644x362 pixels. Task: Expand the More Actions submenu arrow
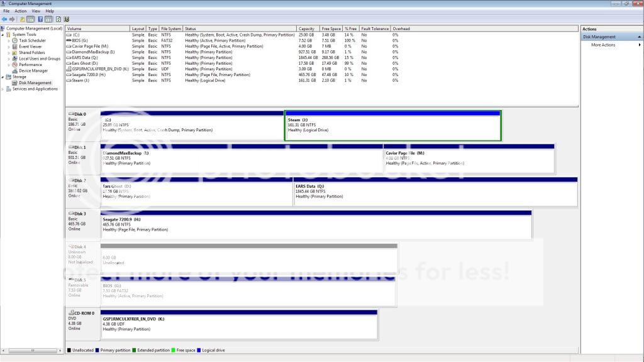pyautogui.click(x=640, y=45)
